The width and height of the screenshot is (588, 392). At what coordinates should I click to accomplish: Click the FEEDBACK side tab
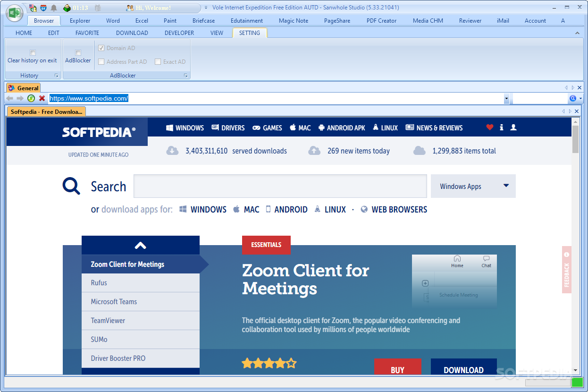567,270
